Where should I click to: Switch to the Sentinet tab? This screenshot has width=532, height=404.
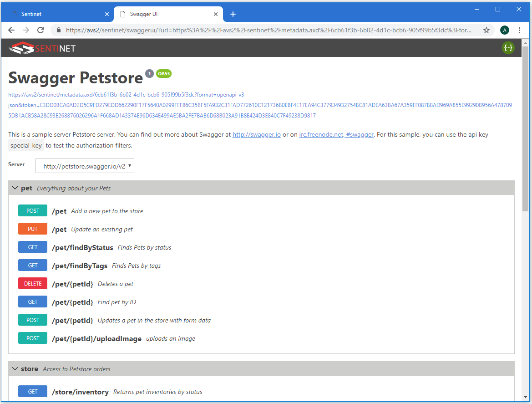(57, 14)
